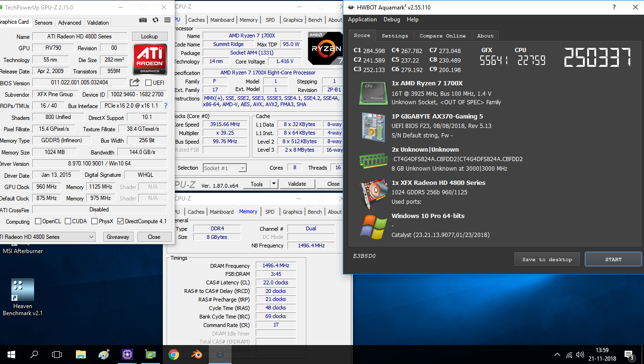Click the network Wi-Fi tray icon
Image resolution: width=644 pixels, height=364 pixels.
pos(569,355)
